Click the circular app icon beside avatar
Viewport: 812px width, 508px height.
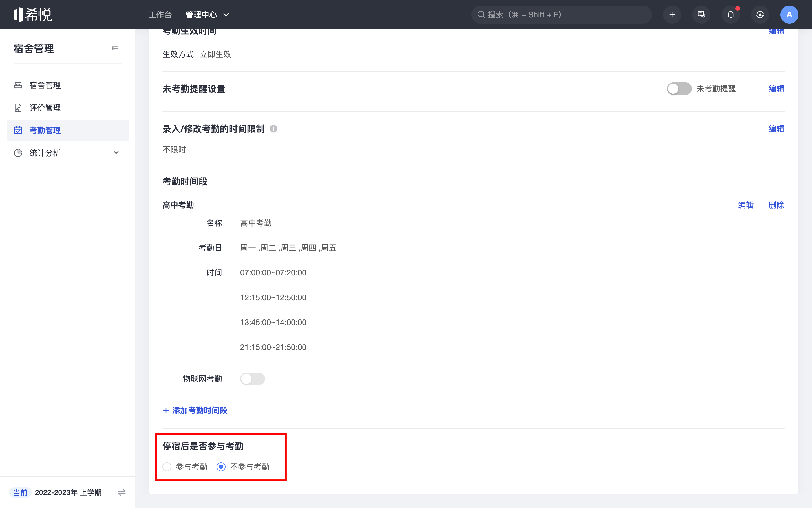coord(760,15)
